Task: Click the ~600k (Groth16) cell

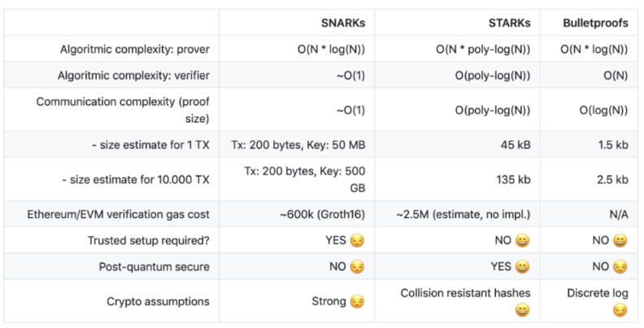Action: [323, 215]
